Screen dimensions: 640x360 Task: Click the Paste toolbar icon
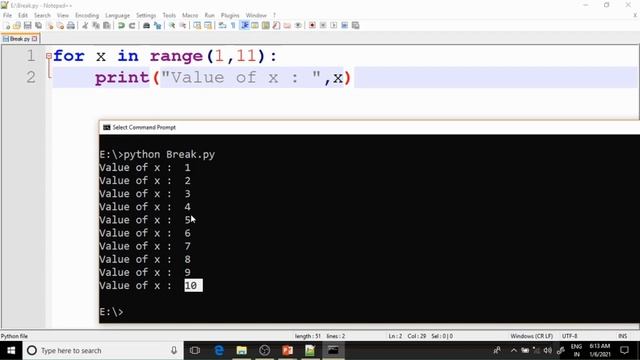click(107, 26)
